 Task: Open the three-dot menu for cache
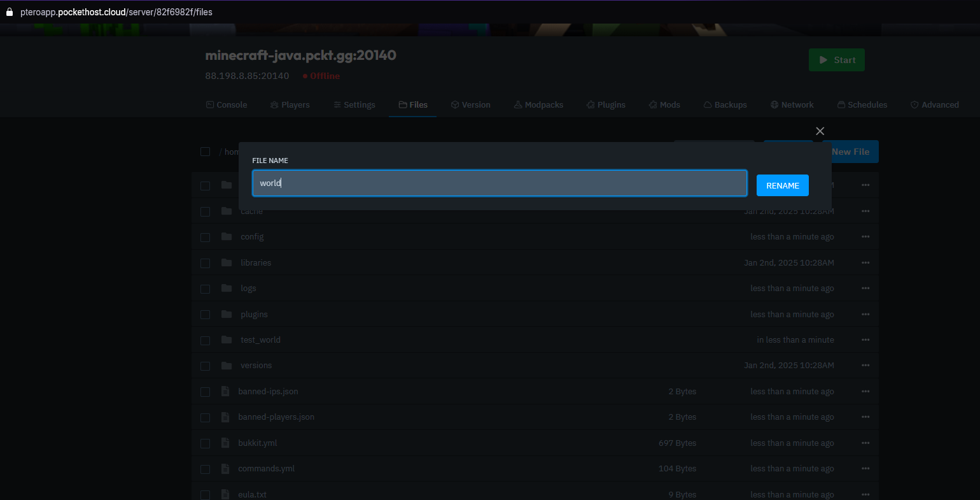point(865,211)
